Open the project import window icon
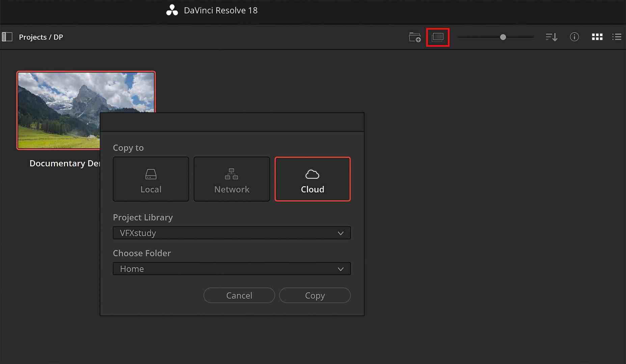The height and width of the screenshot is (364, 626). click(x=438, y=37)
